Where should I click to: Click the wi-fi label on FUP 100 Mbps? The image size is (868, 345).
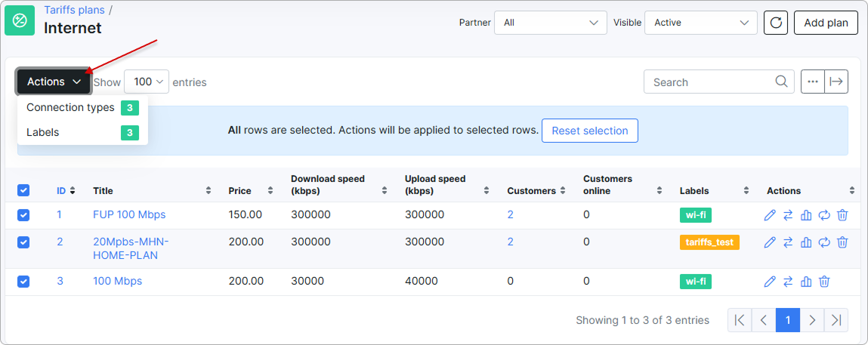695,215
